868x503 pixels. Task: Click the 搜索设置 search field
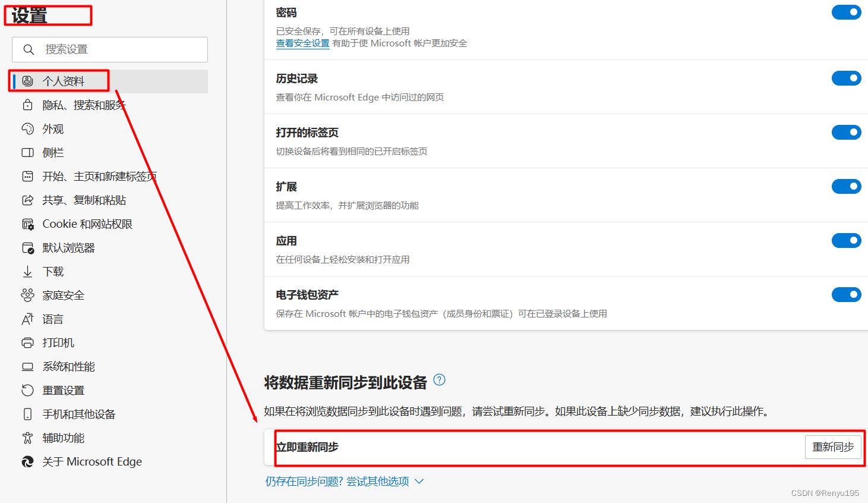(x=110, y=49)
